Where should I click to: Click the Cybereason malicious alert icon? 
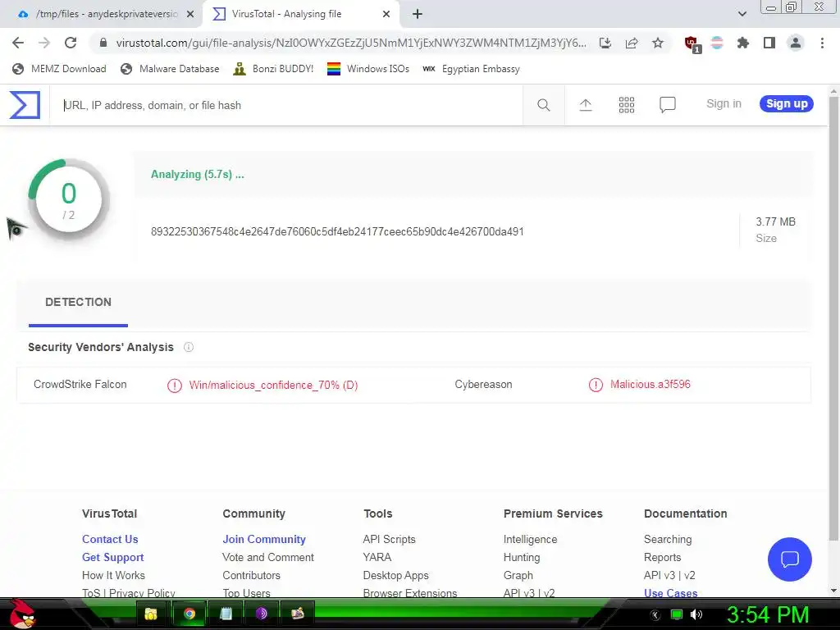[x=596, y=385]
